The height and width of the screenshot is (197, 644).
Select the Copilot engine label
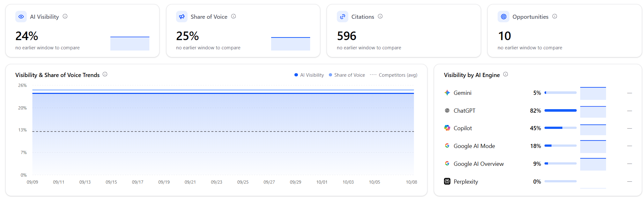pyautogui.click(x=463, y=128)
